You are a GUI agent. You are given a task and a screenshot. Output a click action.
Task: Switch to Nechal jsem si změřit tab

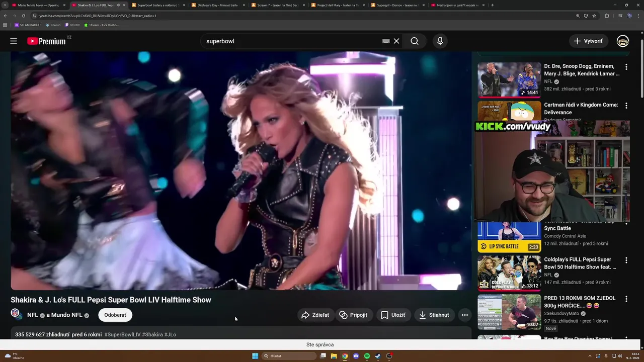457,5
